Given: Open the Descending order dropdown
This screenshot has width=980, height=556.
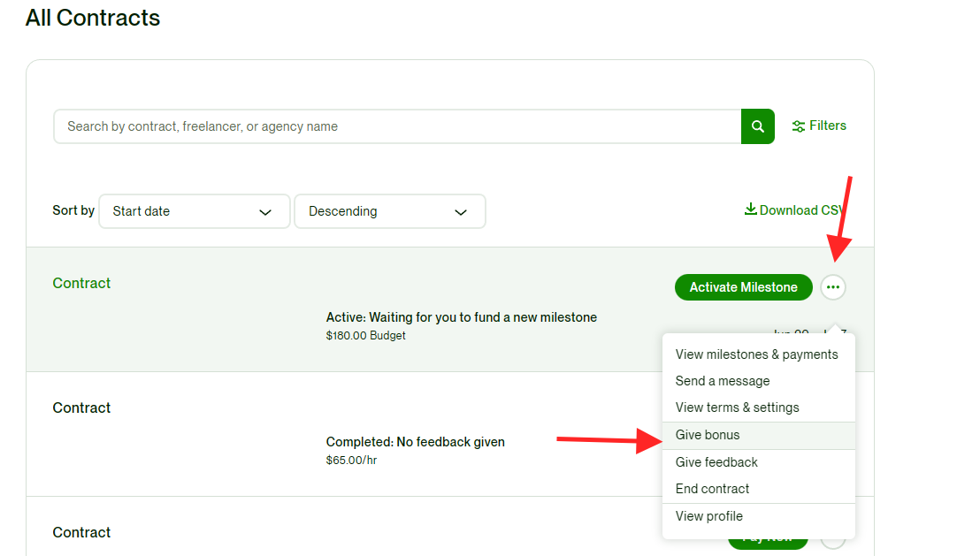Looking at the screenshot, I should pos(389,211).
